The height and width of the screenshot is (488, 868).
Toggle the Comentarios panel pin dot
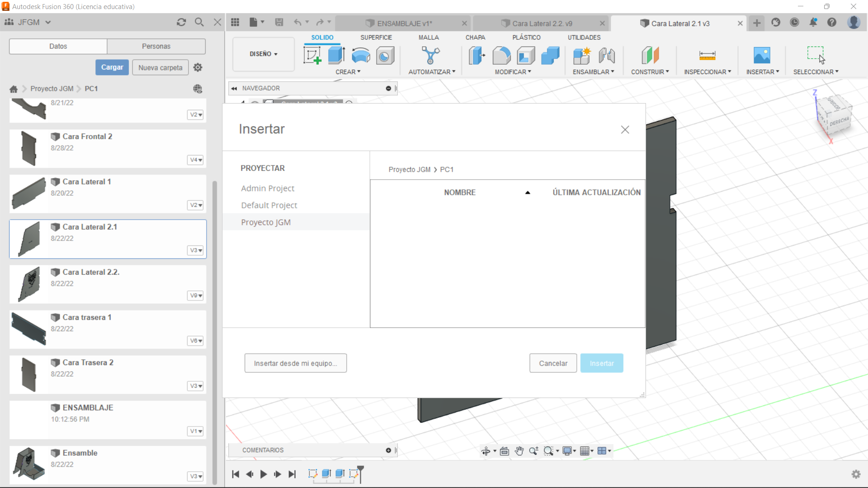[388, 450]
